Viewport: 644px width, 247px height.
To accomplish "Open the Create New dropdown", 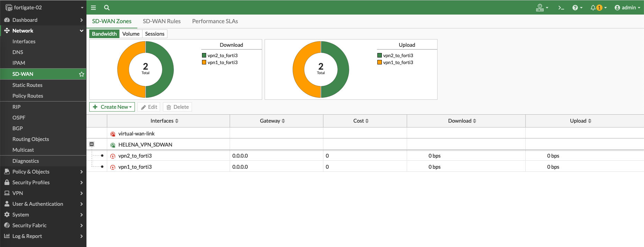I will (x=112, y=107).
